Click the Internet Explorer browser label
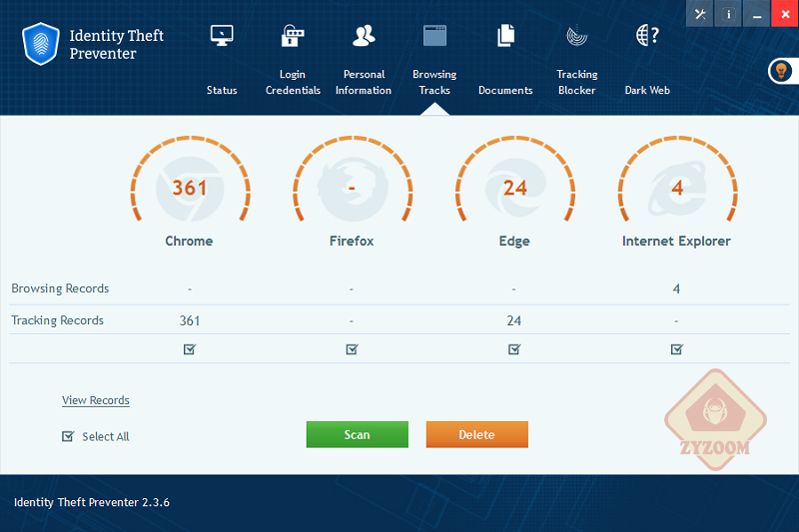This screenshot has height=532, width=799. tap(676, 241)
